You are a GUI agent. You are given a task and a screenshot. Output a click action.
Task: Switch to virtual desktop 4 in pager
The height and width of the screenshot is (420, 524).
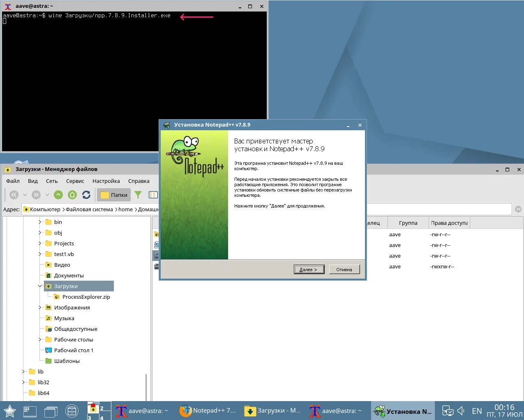tap(105, 415)
